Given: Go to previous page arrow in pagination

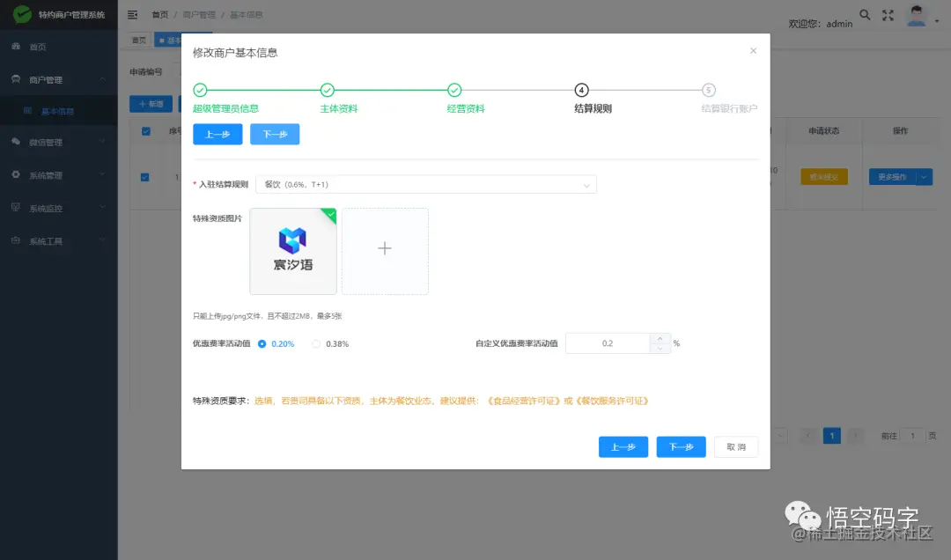Looking at the screenshot, I should [807, 436].
